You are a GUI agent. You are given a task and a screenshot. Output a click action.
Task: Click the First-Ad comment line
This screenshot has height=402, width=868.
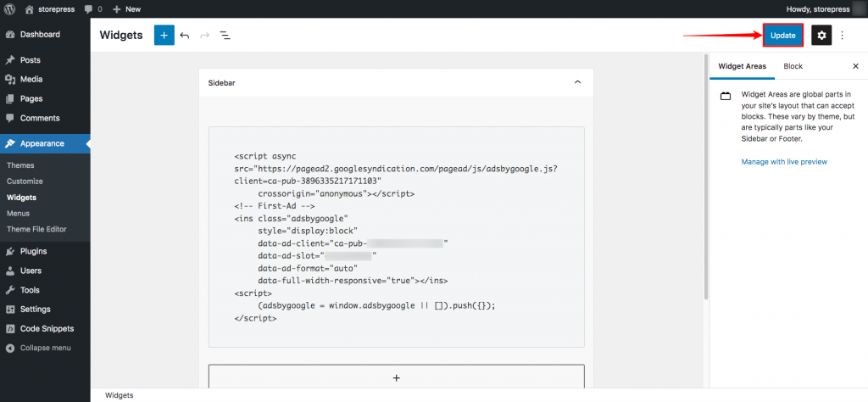[275, 206]
